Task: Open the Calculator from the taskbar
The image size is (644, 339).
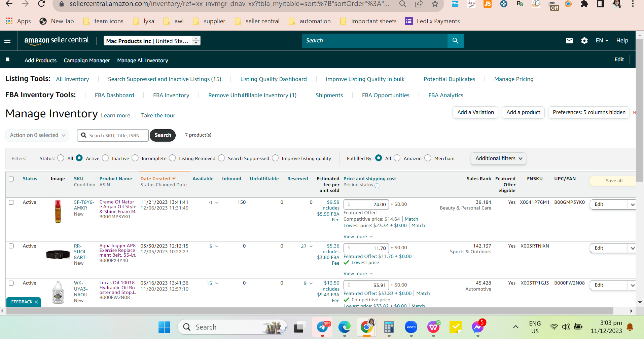Action: click(389, 327)
